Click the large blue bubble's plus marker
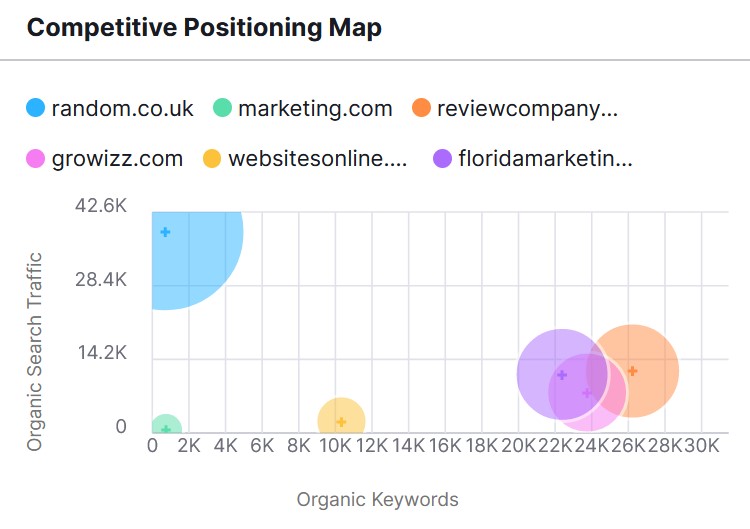The height and width of the screenshot is (529, 750). (165, 232)
